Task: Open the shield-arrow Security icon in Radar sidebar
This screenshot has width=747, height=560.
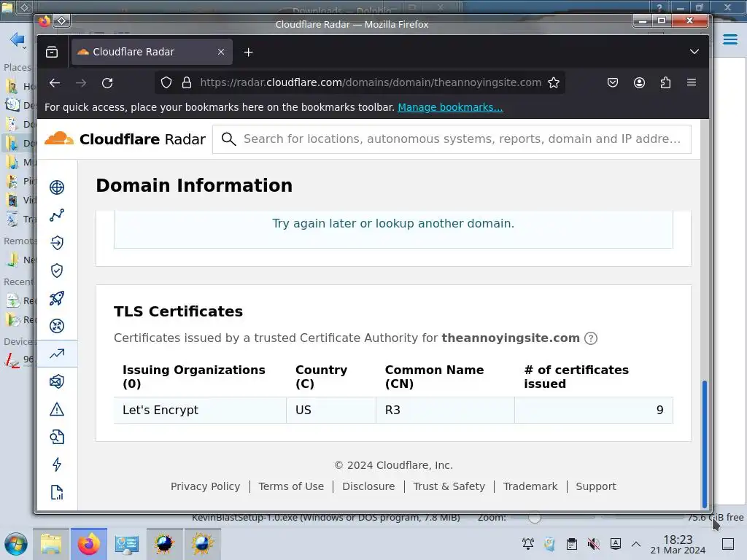Action: tap(57, 243)
